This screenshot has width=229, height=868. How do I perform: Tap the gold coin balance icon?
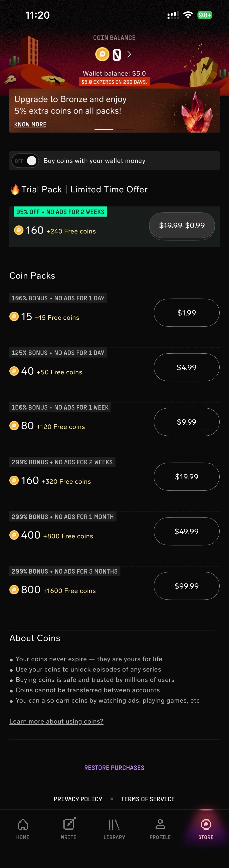(102, 54)
